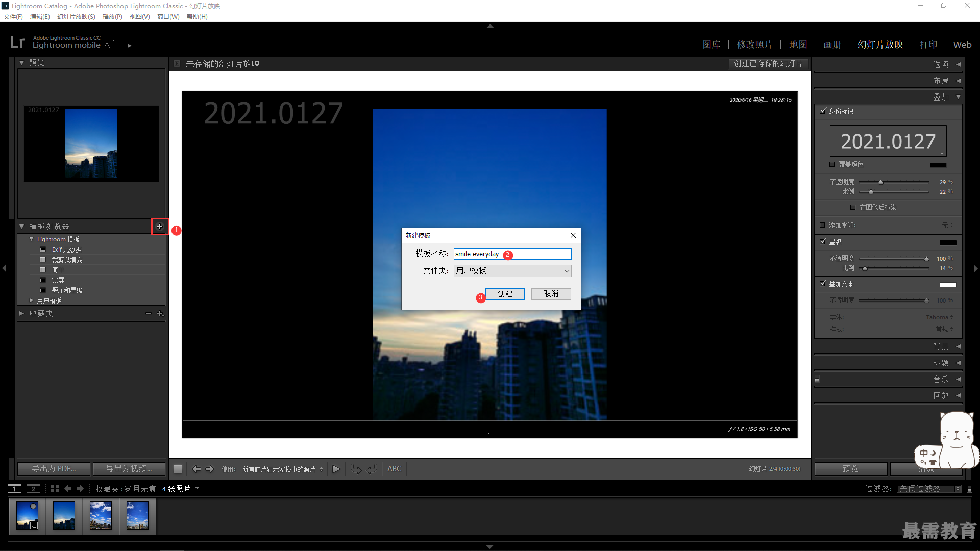This screenshot has width=980, height=551.
Task: Hide top module bar arrow
Action: 490,26
